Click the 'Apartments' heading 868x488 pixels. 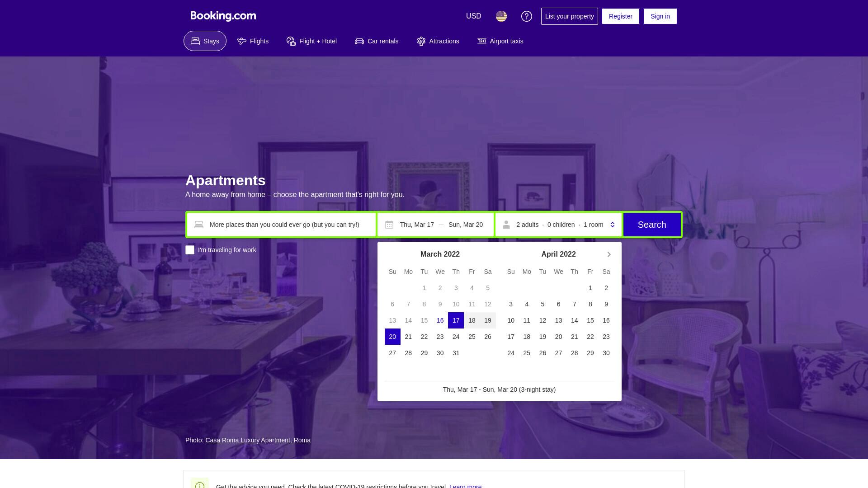coord(225,180)
